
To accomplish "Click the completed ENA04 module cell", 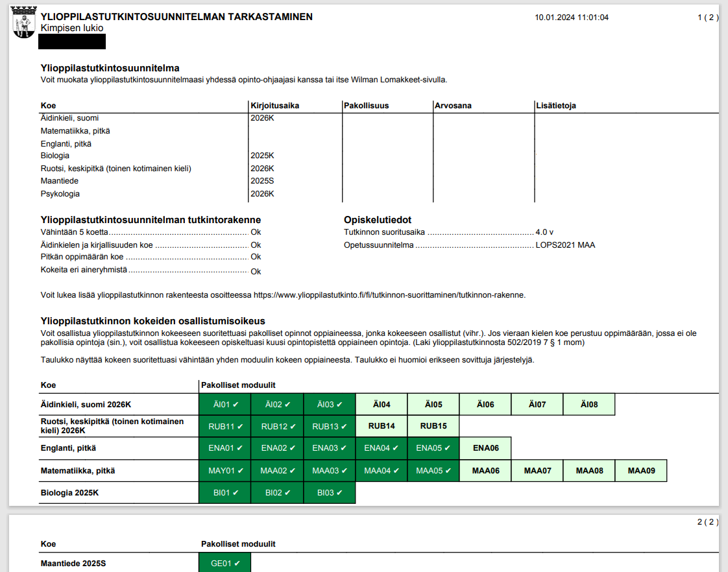I will (382, 448).
